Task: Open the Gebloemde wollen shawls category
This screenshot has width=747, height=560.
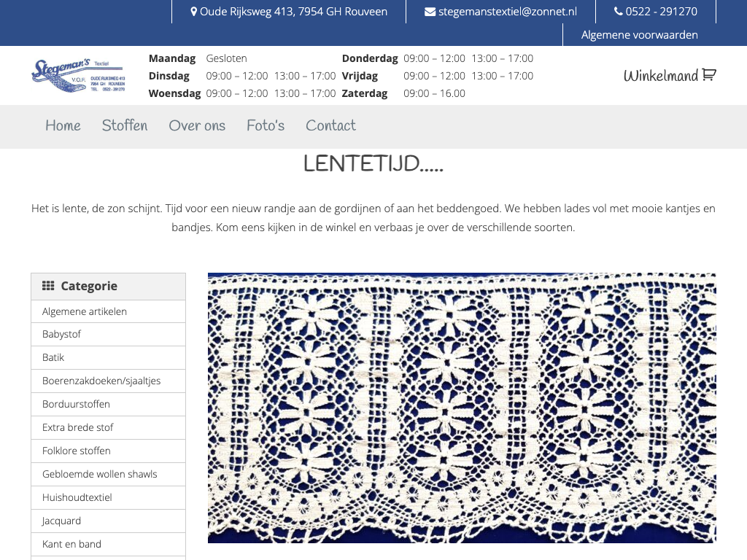Action: point(100,474)
